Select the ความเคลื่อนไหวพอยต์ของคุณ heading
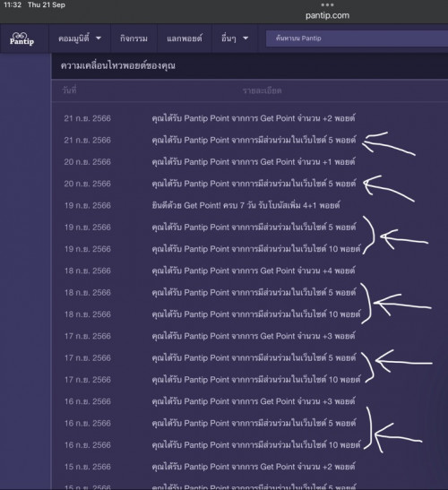 [118, 65]
